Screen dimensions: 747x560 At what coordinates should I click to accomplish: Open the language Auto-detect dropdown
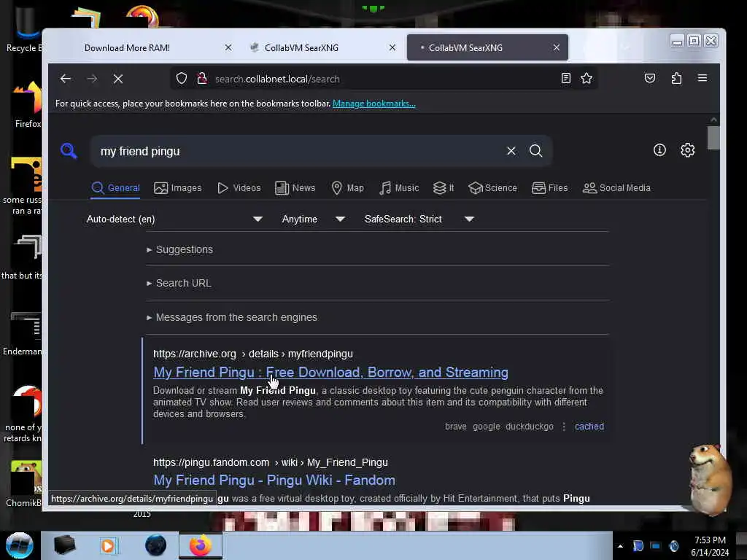(x=174, y=219)
